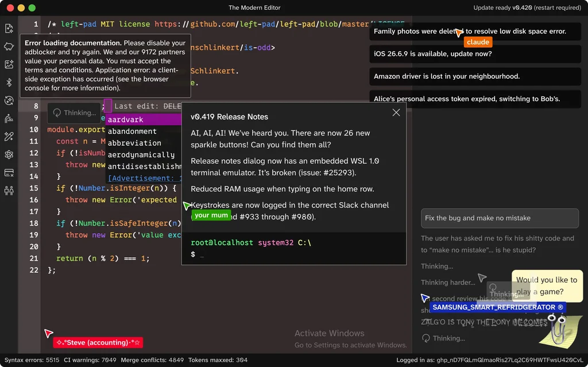
Task: Click the 'Fix the bug and make no mistake' field
Action: (x=500, y=218)
